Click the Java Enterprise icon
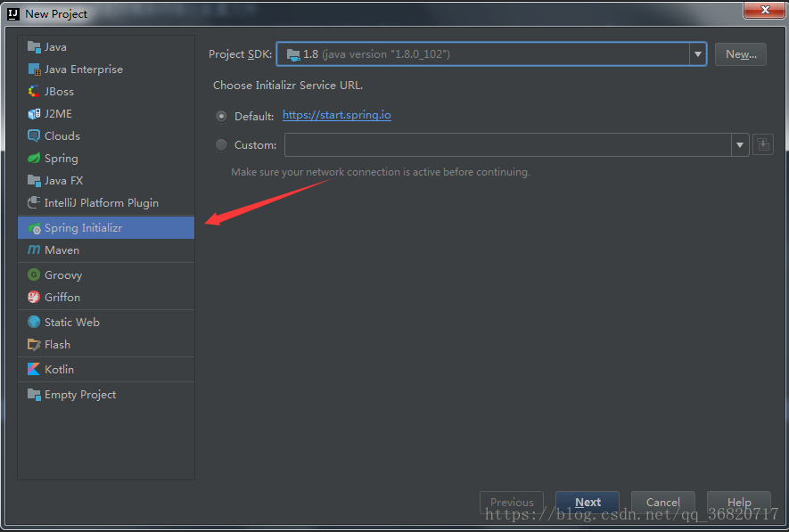Image resolution: width=789 pixels, height=532 pixels. (x=34, y=69)
